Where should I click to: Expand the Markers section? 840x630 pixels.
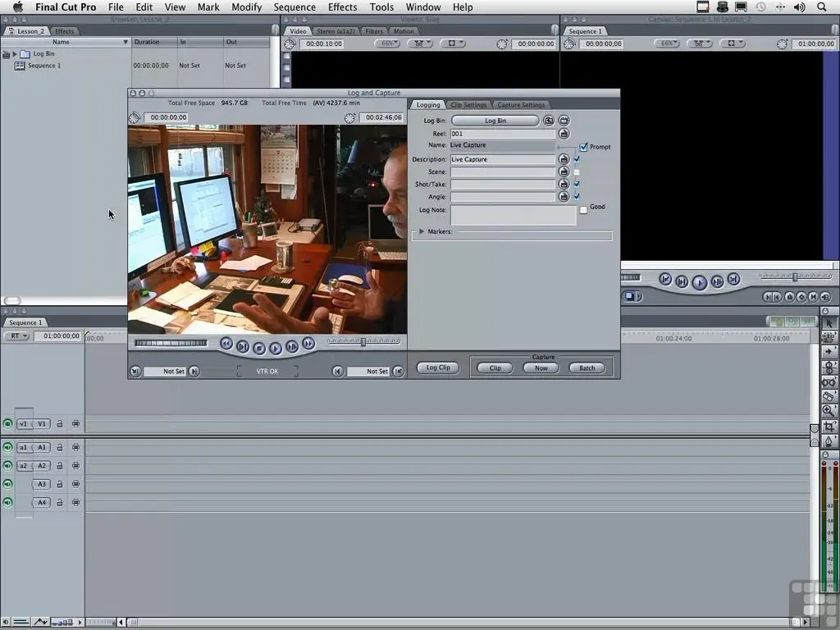(x=422, y=231)
